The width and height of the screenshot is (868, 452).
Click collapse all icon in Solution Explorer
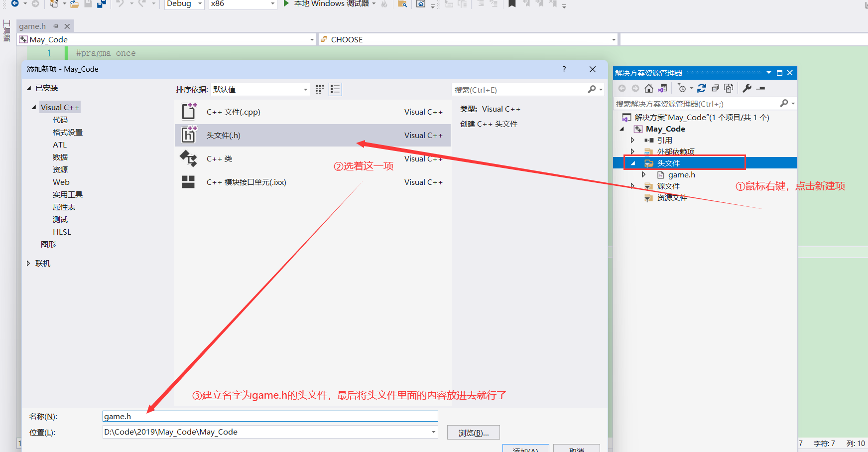(x=715, y=88)
